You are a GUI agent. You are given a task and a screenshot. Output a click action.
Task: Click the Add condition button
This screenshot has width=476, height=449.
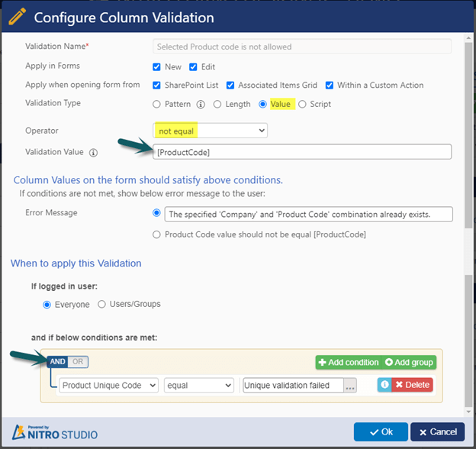(349, 363)
